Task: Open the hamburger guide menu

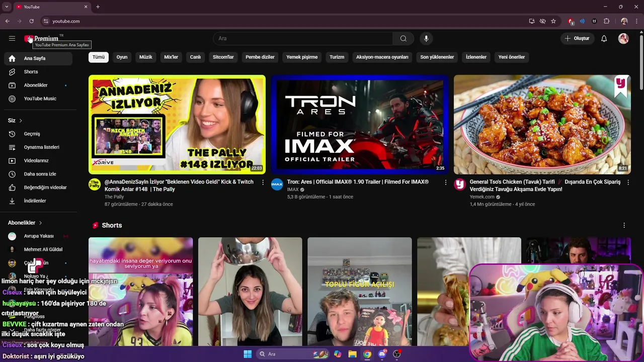Action: tap(12, 38)
